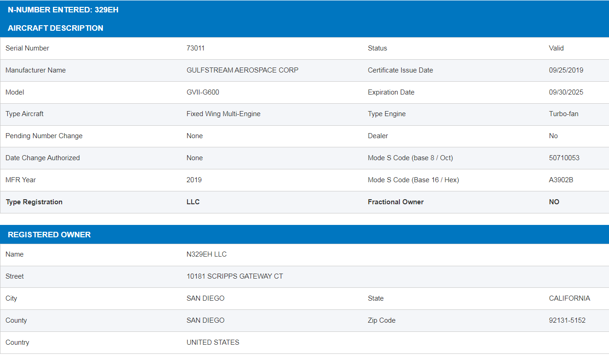Viewport: 609px width, 364px height.
Task: Click the 'Manufacturer Name' label
Action: pyautogui.click(x=35, y=70)
